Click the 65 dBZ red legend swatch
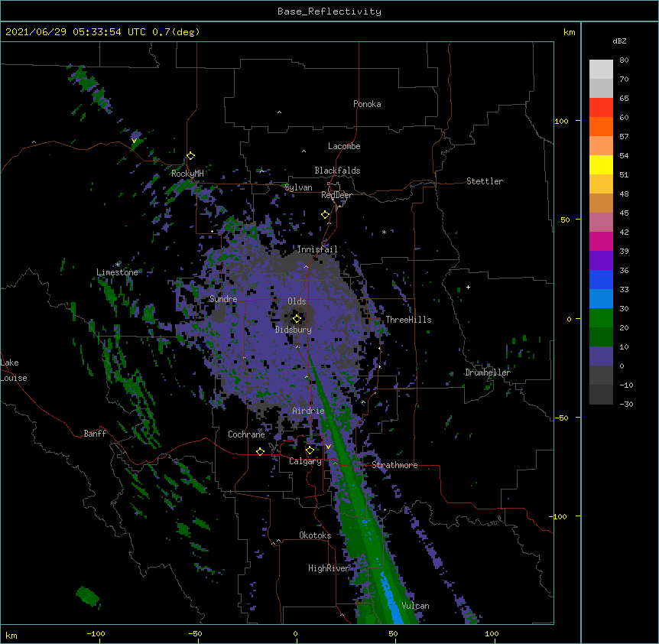This screenshot has width=659, height=644. [x=601, y=108]
